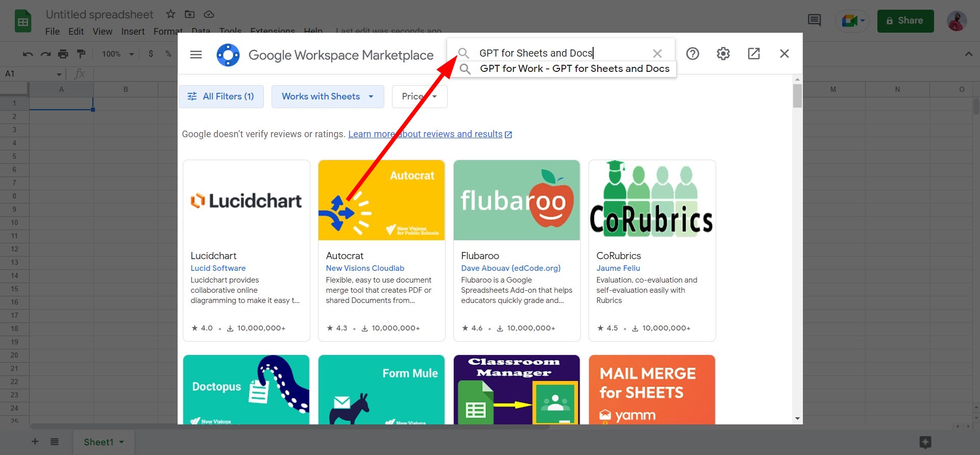Open the Flubaroo add-on card
980x455 pixels.
click(x=517, y=250)
